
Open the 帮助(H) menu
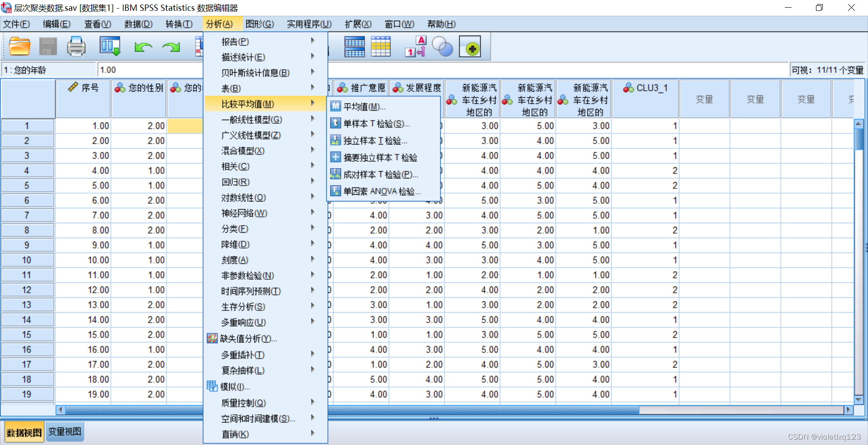442,24
